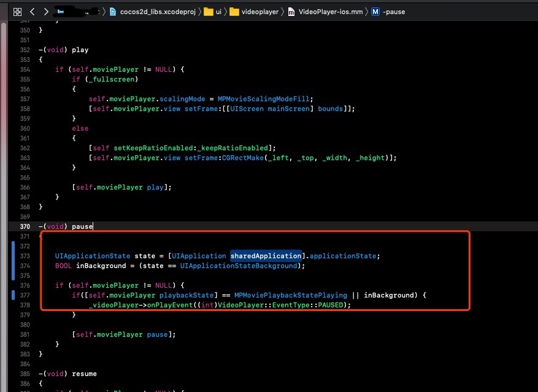This screenshot has width=538, height=392.
Task: Click line number 357 in the gutter
Action: tap(25, 99)
